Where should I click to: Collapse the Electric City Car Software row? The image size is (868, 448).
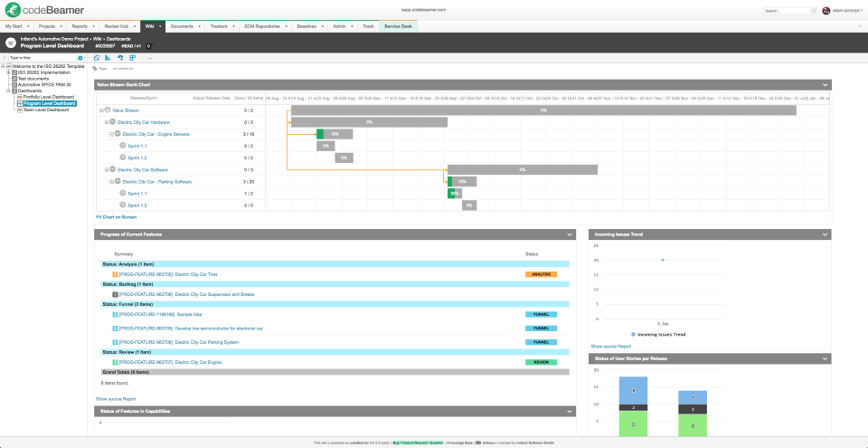point(105,169)
